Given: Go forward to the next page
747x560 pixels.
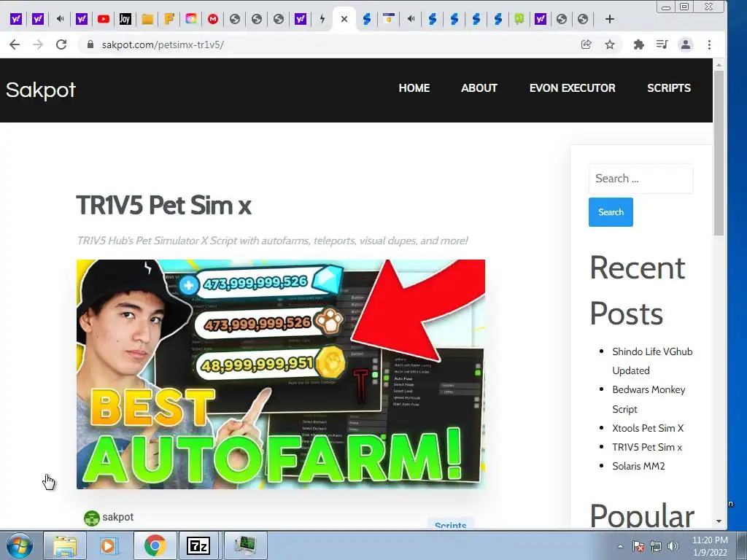Looking at the screenshot, I should coord(38,44).
